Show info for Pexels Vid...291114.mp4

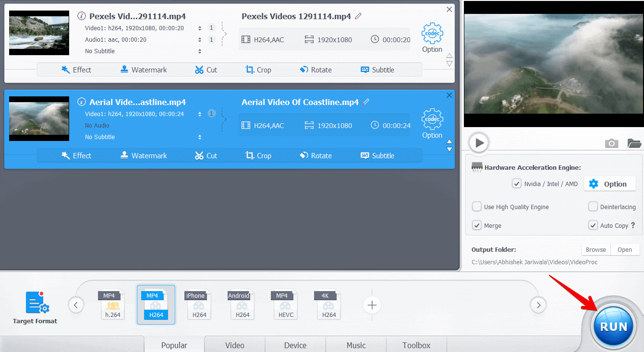pyautogui.click(x=82, y=16)
